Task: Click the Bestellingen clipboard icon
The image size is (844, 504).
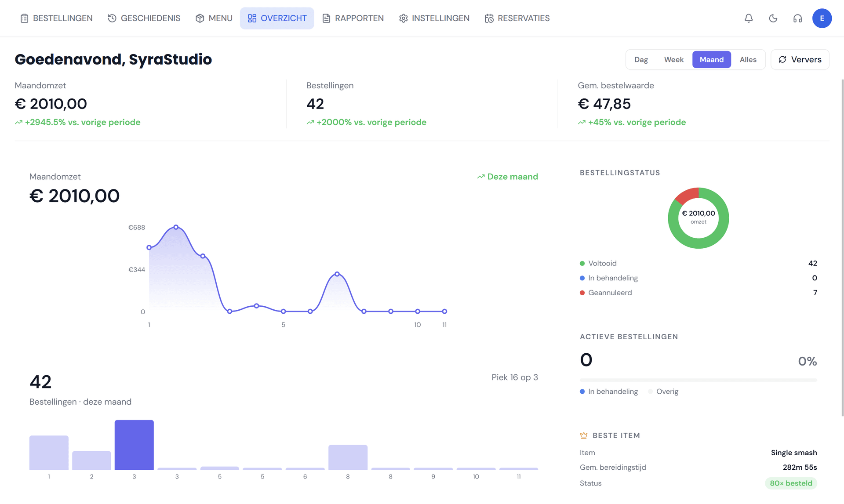Action: (x=24, y=18)
